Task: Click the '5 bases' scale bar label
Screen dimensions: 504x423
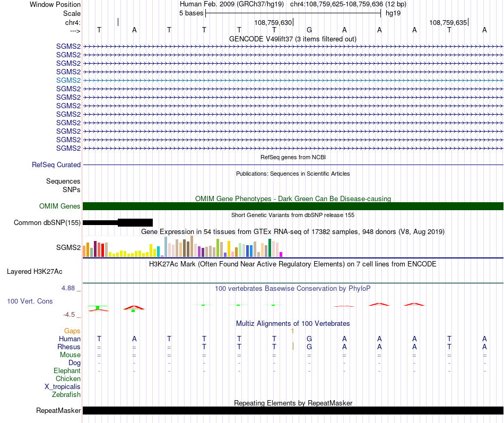Action: [x=191, y=13]
